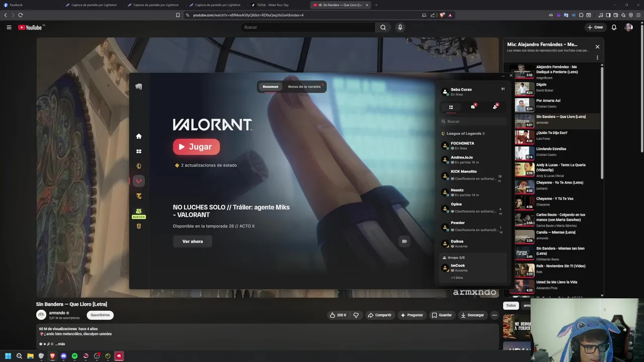Close the YouTube mix playlist panel
The height and width of the screenshot is (362, 644).
(x=597, y=47)
